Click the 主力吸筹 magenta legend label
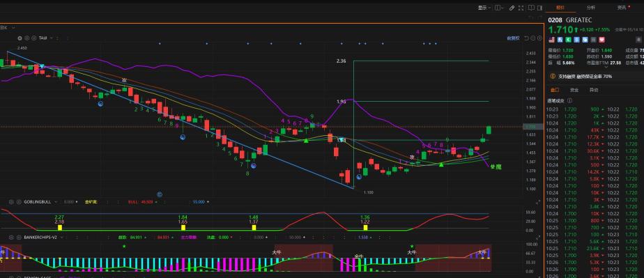This screenshot has width=644, height=278. (x=189, y=237)
